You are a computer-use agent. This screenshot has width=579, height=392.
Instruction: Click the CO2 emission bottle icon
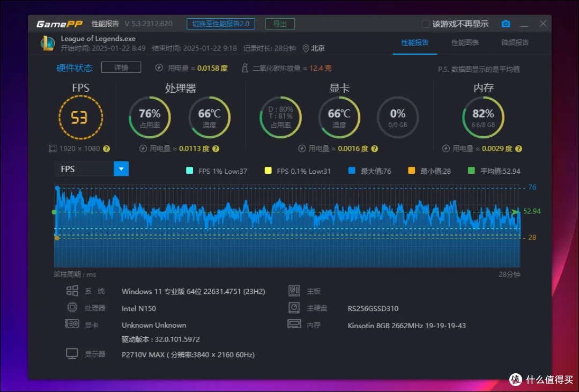(x=244, y=68)
